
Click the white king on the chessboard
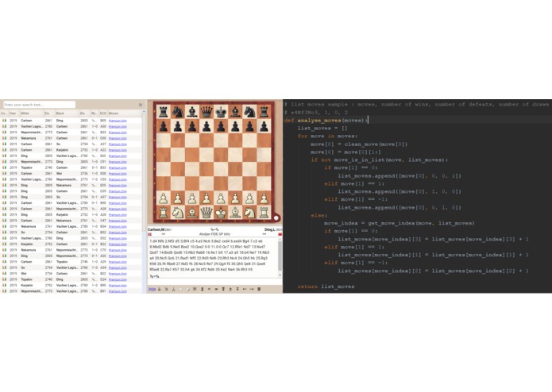coord(221,213)
